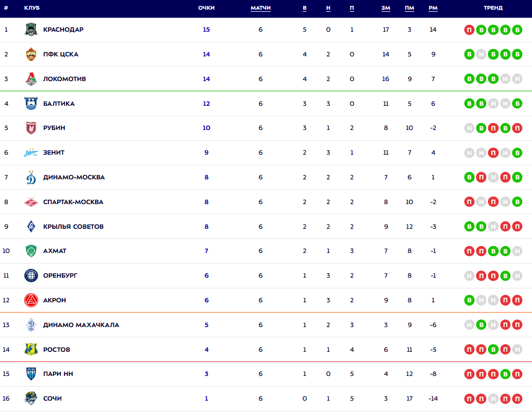Screen dimensions: 532x413
Task: Sort table by МАТЧИ column header
Action: pos(260,8)
